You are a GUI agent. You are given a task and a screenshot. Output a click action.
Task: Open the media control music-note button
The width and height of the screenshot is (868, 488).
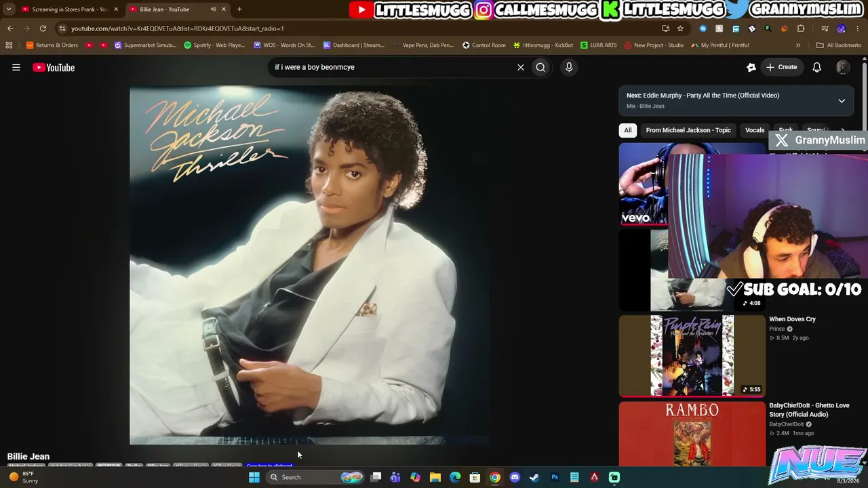pos(825,28)
